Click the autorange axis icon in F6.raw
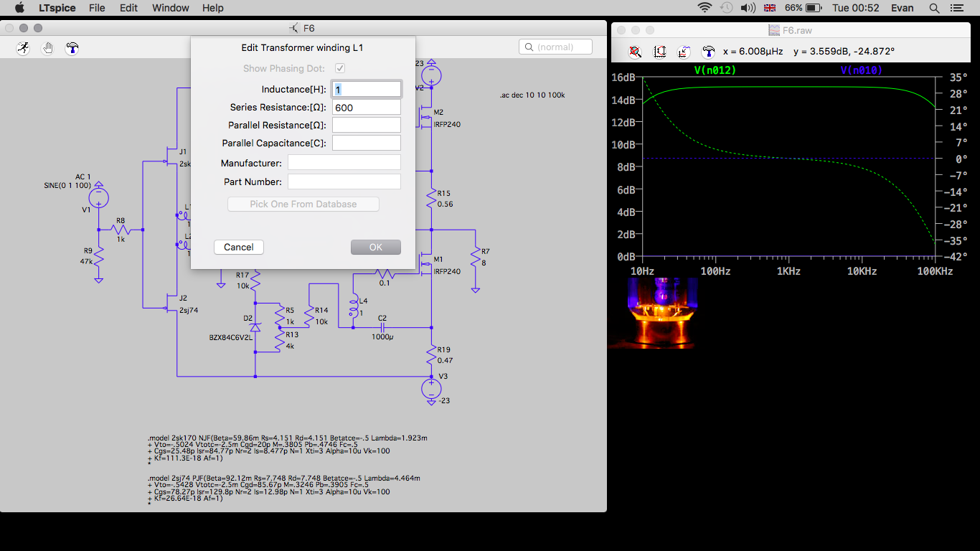 point(660,52)
